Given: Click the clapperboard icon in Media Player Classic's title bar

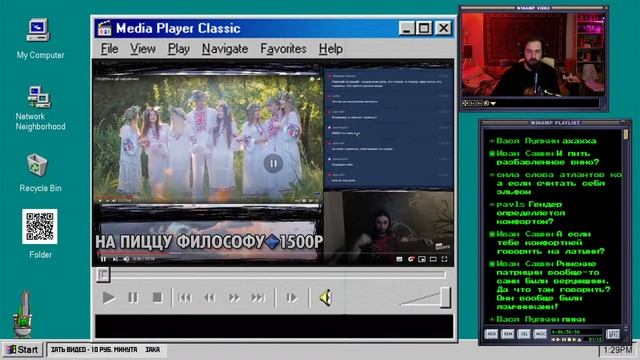Looking at the screenshot, I should [104, 28].
